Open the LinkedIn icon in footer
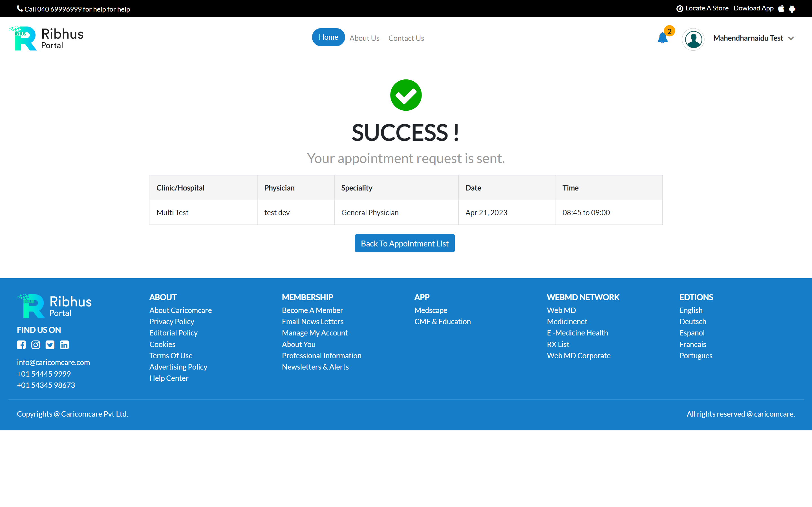812x507 pixels. [x=64, y=345]
